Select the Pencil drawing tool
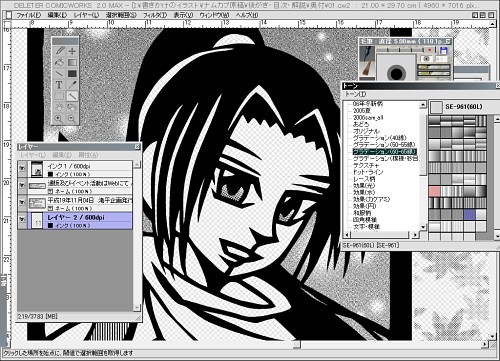The width and height of the screenshot is (500, 361). coord(59,51)
